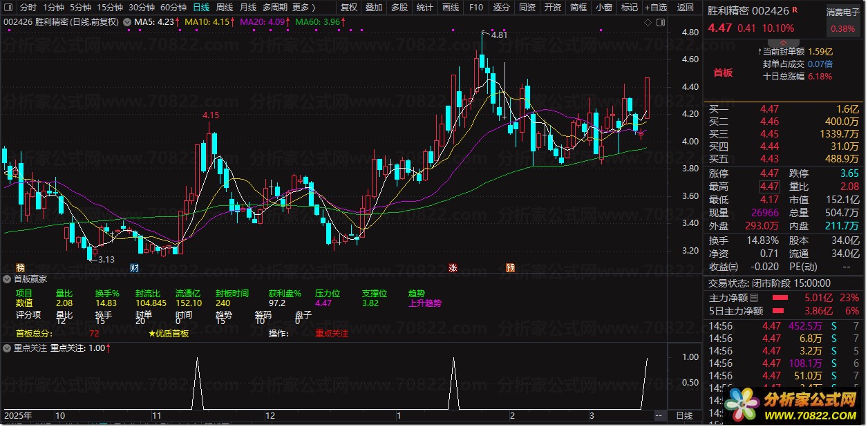The image size is (868, 427).
Task: Click the R margin-trading mark by 002426
Action: pyautogui.click(x=795, y=10)
